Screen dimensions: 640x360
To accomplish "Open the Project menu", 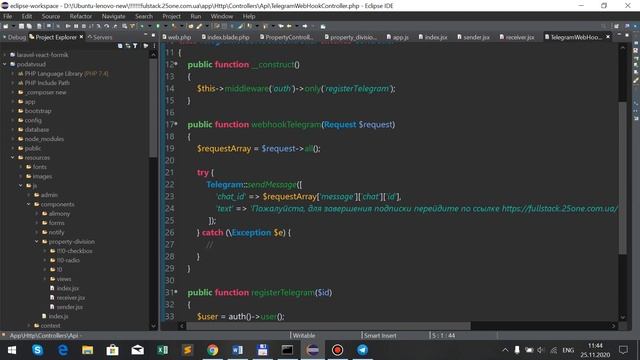I will [171, 16].
